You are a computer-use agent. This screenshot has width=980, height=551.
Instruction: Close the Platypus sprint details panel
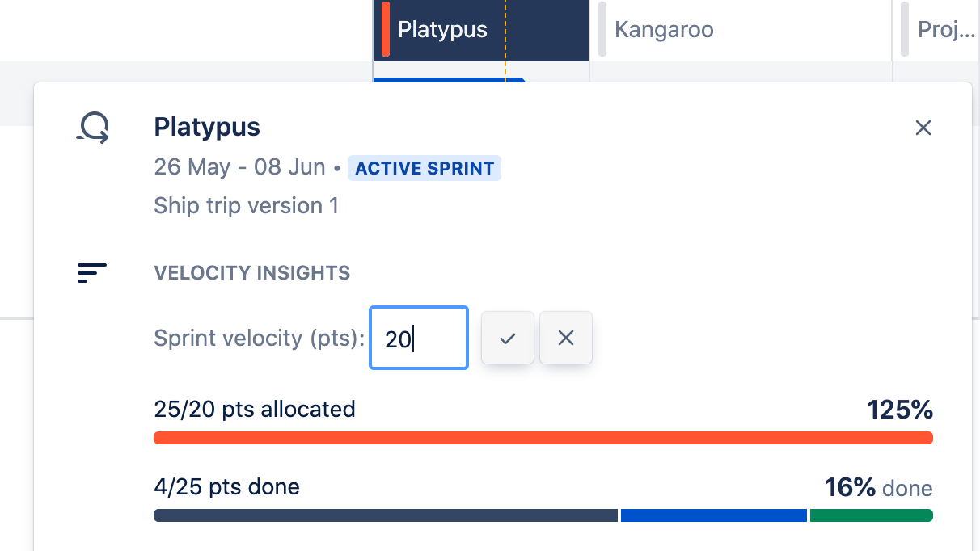point(923,128)
